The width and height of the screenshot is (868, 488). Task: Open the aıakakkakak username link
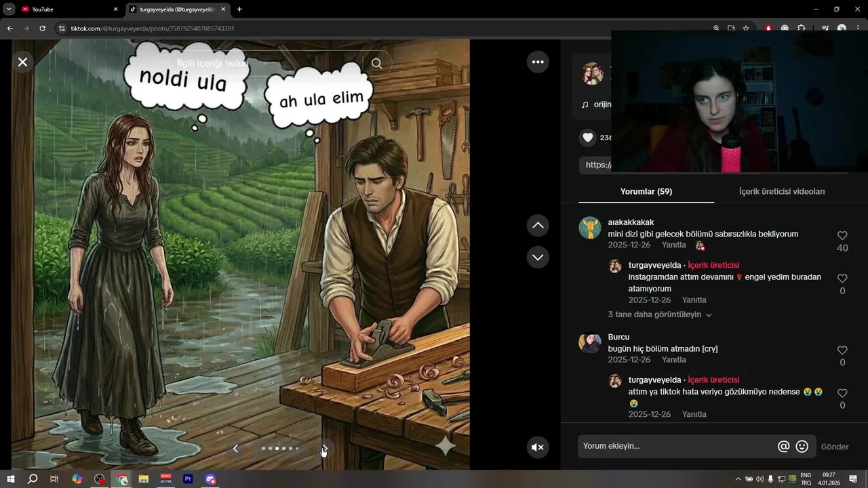point(631,222)
